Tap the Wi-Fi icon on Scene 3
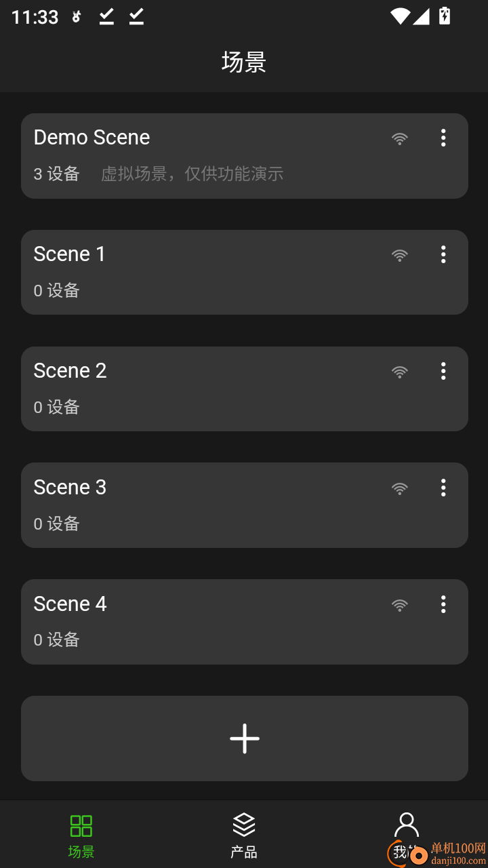Screen dimensions: 488x868 pos(400,488)
